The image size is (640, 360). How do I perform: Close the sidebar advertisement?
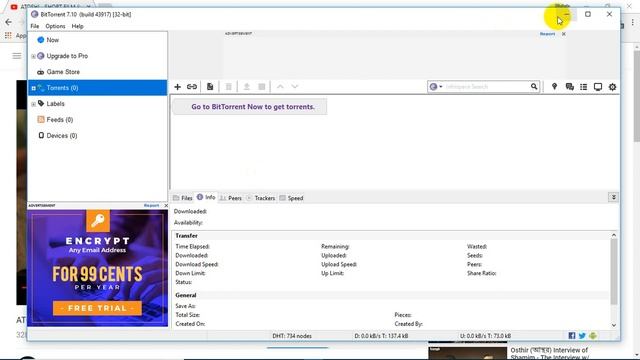(x=166, y=206)
